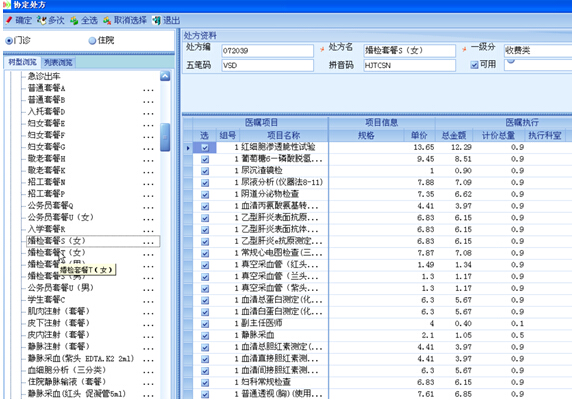Switch to the 列表浏览 tab
This screenshot has height=405, width=572.
[x=58, y=62]
